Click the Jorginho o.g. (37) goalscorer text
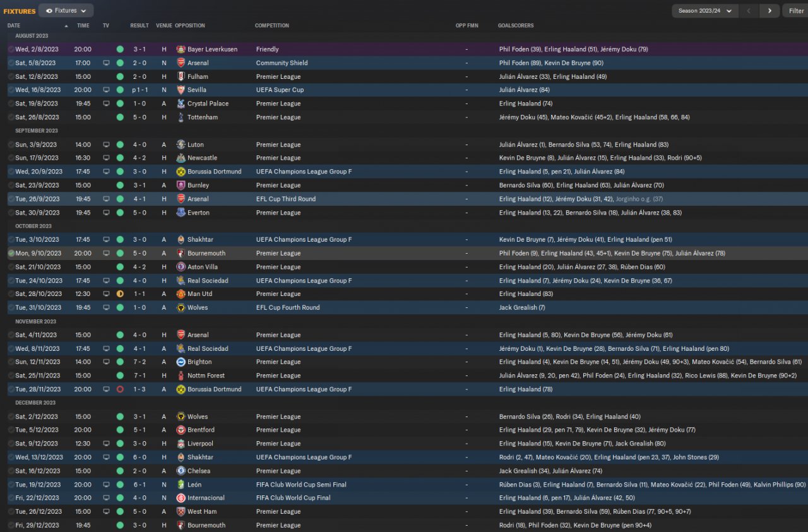This screenshot has height=532, width=808. click(x=639, y=199)
